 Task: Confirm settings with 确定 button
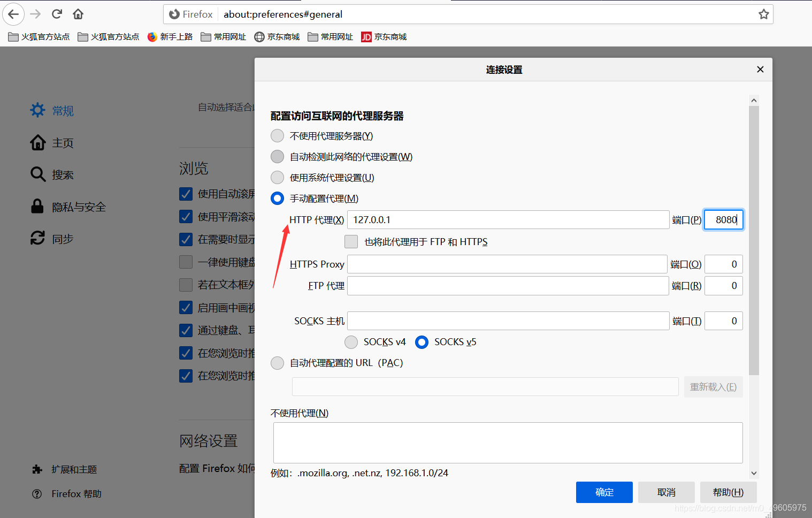(604, 492)
